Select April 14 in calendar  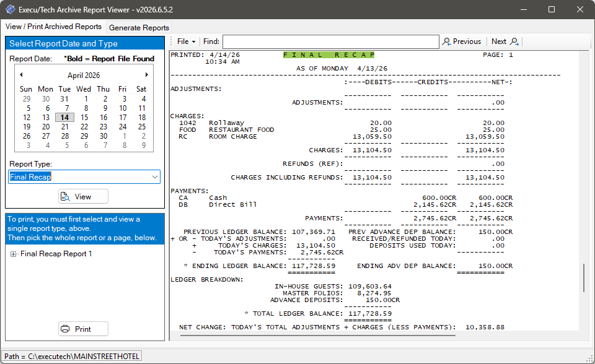coord(64,118)
